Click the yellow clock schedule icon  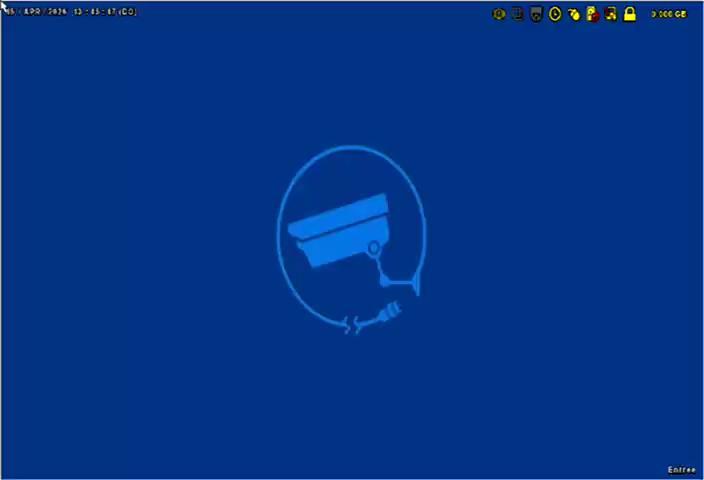tap(555, 14)
